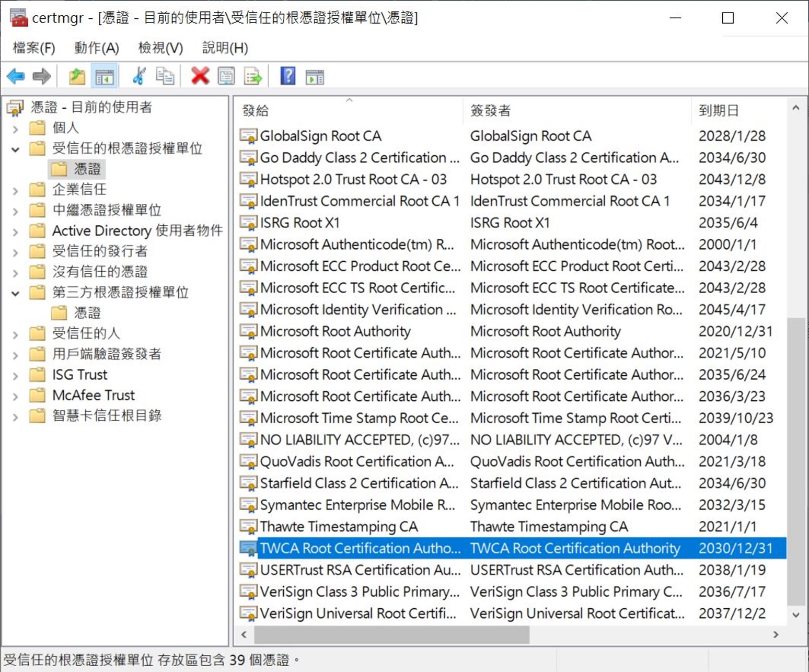Screen dimensions: 809x672
Task: Open Help with question mark icon
Action: click(x=288, y=77)
